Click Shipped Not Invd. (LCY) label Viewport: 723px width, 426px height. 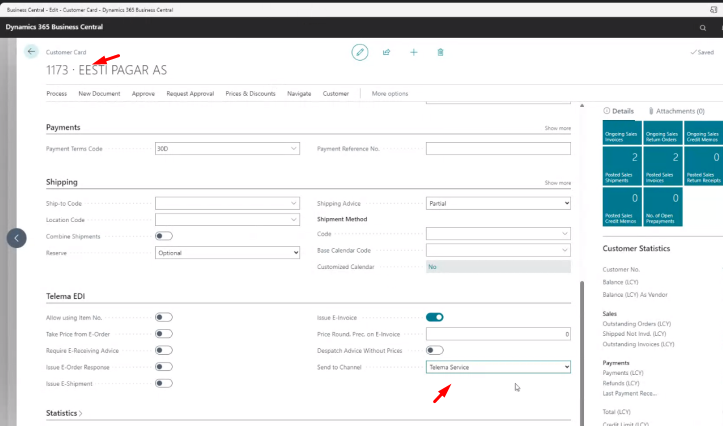click(x=634, y=334)
